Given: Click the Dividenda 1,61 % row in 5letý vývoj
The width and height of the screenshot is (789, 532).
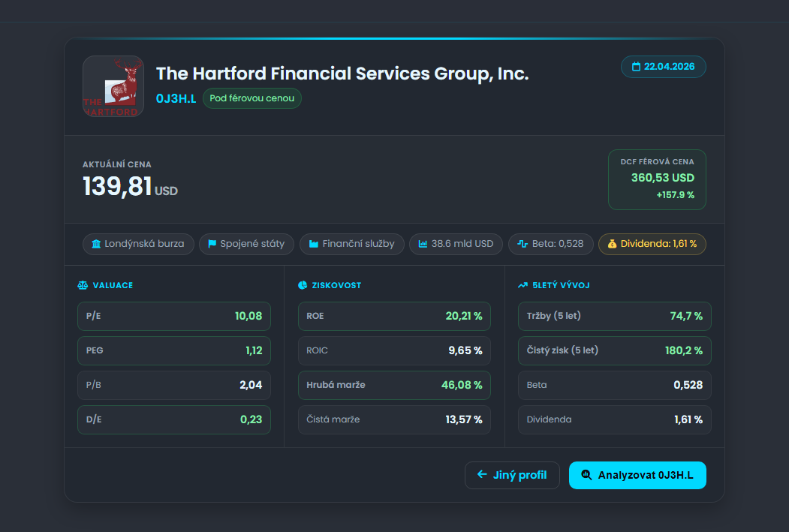Looking at the screenshot, I should [615, 419].
